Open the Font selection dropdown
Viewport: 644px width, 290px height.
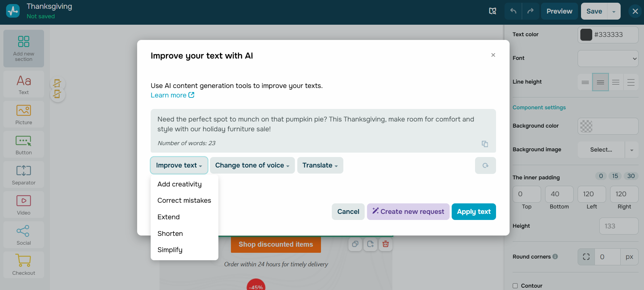pos(608,59)
